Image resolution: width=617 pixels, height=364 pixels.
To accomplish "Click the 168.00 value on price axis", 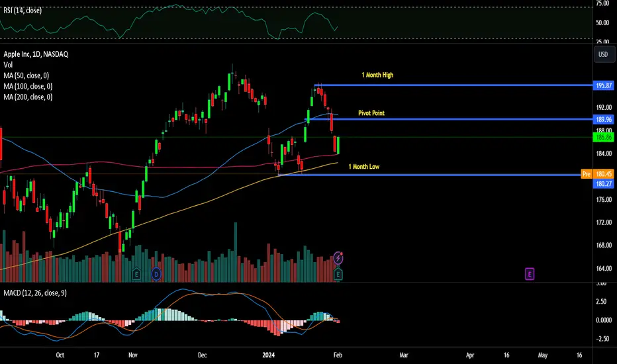I will pyautogui.click(x=604, y=246).
